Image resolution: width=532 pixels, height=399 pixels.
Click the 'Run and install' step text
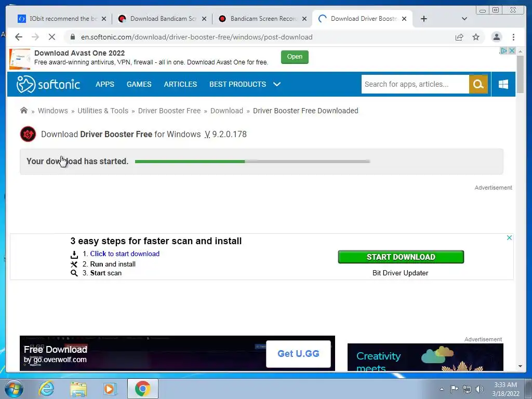113,264
